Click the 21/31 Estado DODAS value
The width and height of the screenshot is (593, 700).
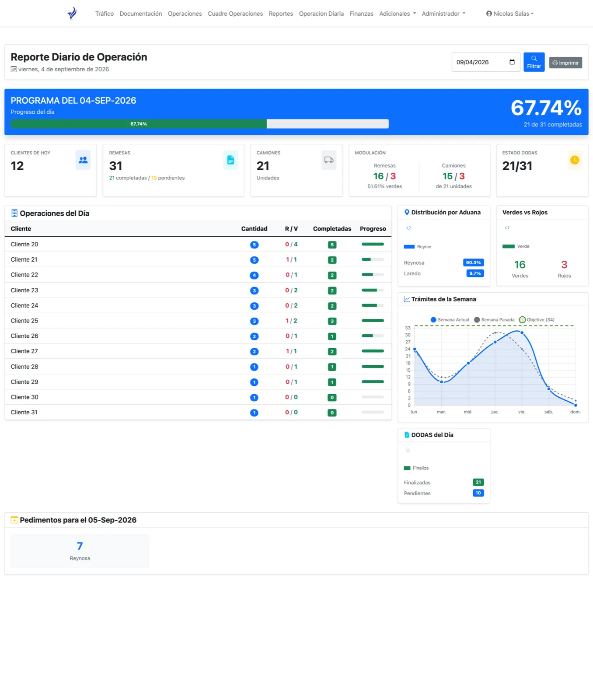point(517,166)
